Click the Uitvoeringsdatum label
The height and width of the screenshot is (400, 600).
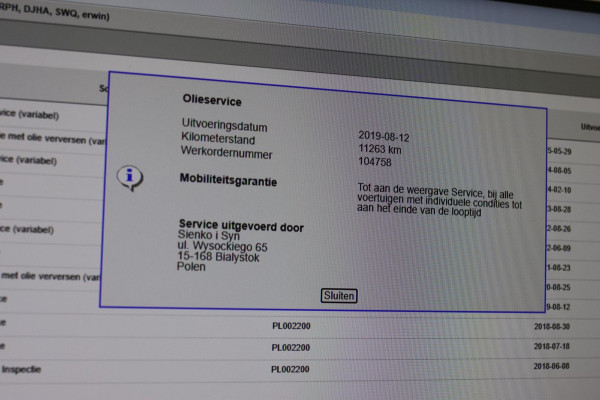(225, 125)
